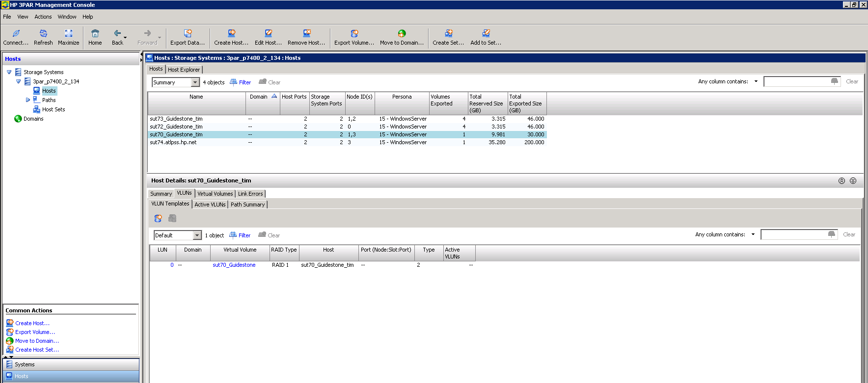868x383 pixels.
Task: Open the Summary view dropdown
Action: tap(195, 82)
